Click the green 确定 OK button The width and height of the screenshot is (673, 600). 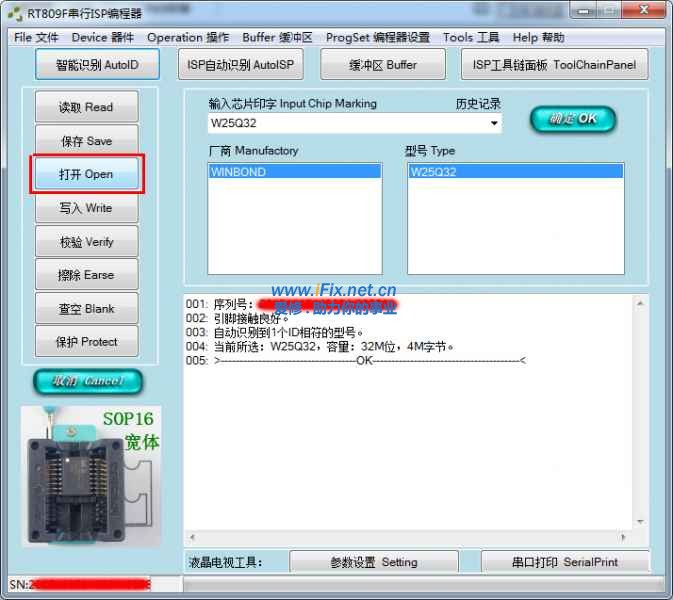coord(572,119)
